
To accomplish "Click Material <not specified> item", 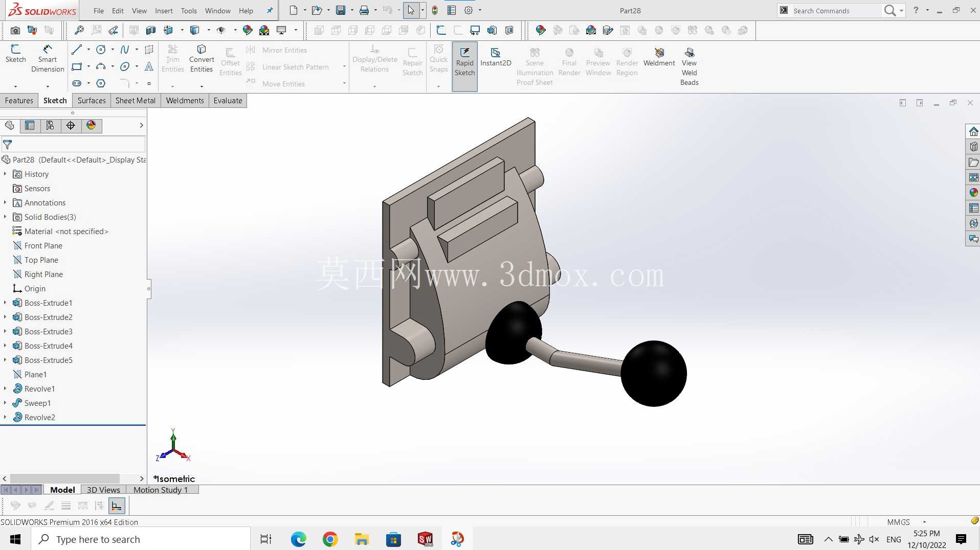I will [x=66, y=232].
